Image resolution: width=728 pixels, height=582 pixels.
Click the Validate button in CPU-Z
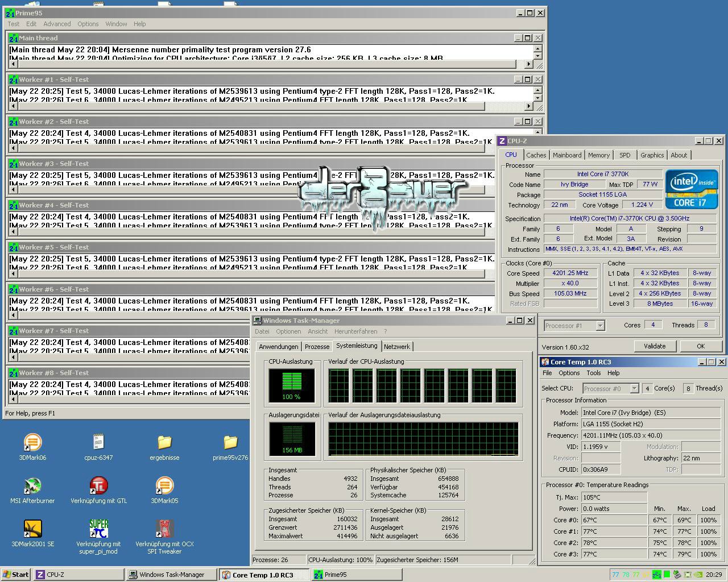(655, 346)
